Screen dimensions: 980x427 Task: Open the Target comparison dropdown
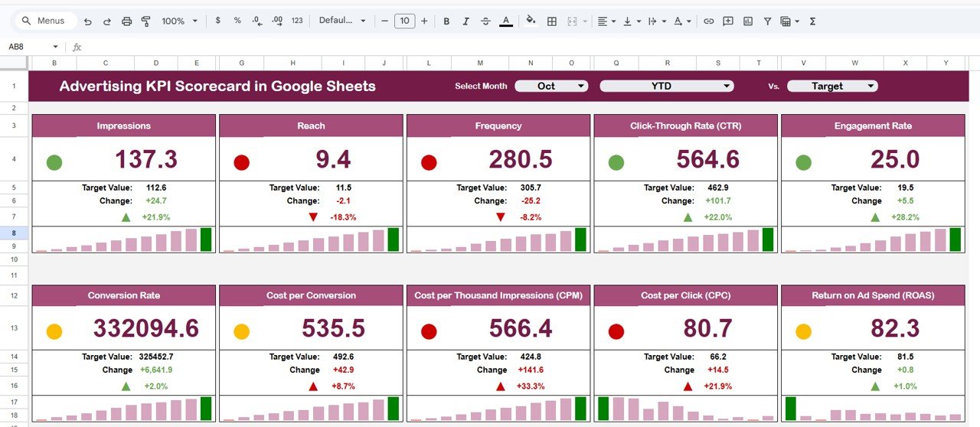[x=832, y=86]
